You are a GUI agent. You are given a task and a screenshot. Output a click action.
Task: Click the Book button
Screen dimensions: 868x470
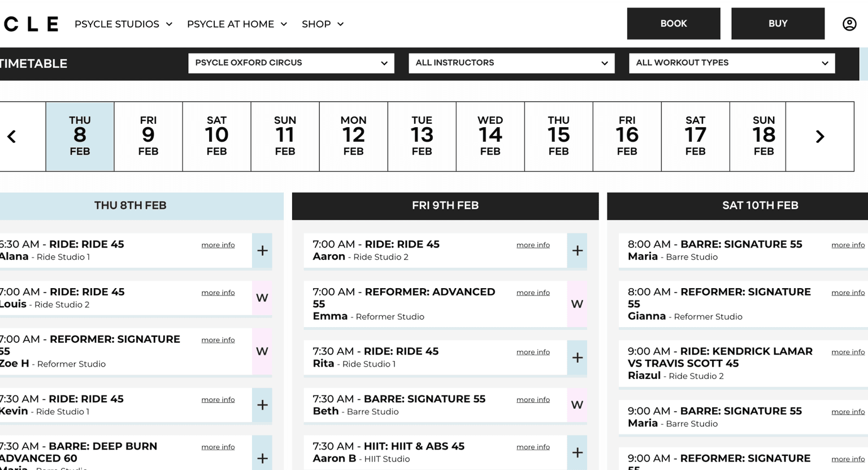coord(674,24)
